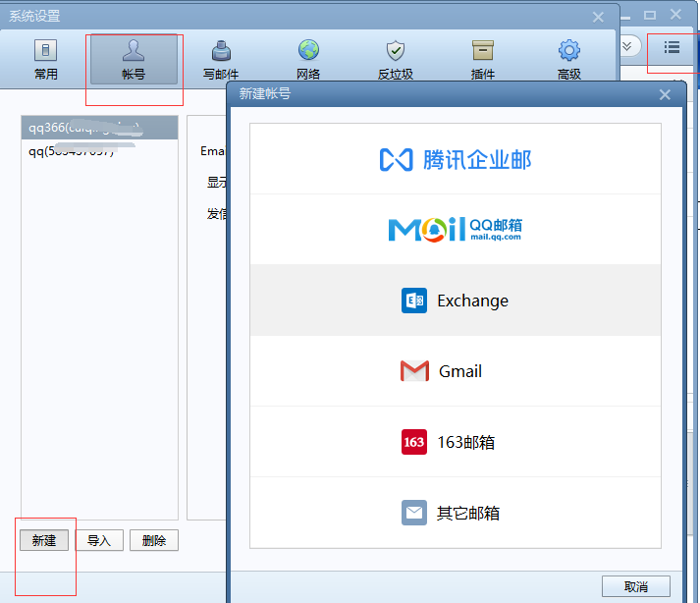Open the 写邮件 compose settings tab

click(x=221, y=59)
